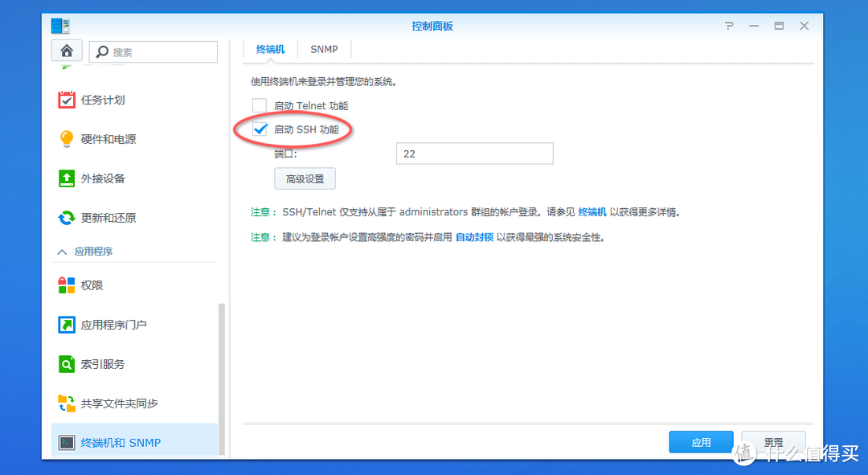Close the Control Panel window
The image size is (868, 475).
[805, 26]
